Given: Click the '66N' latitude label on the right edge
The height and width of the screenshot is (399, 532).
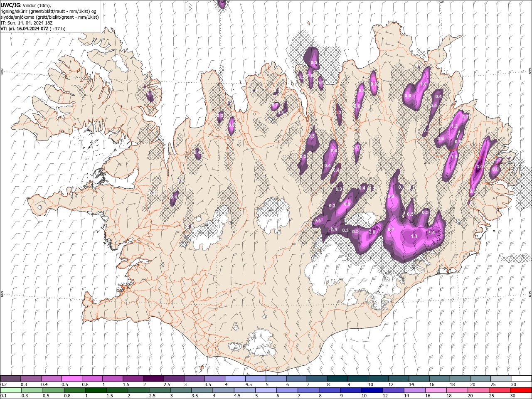Looking at the screenshot, I should tap(530, 72).
